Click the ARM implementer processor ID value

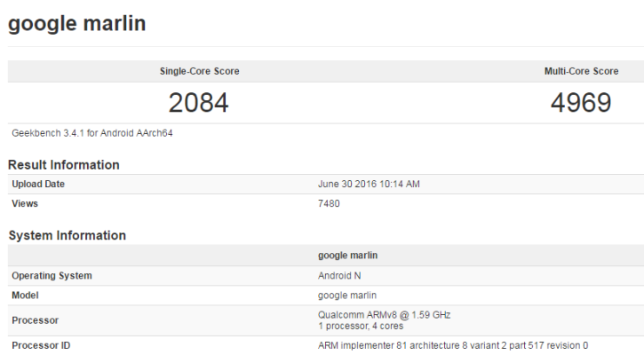coord(453,345)
